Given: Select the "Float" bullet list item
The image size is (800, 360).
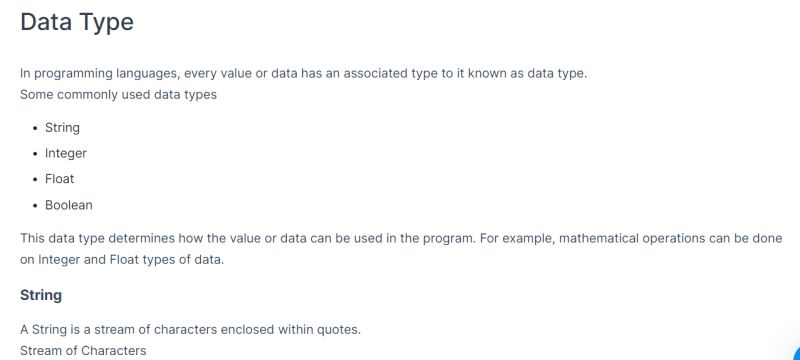Looking at the screenshot, I should 60,179.
